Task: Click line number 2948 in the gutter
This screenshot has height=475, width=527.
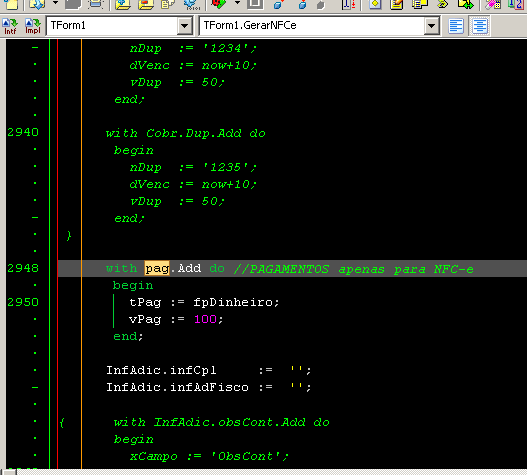Action: click(23, 268)
